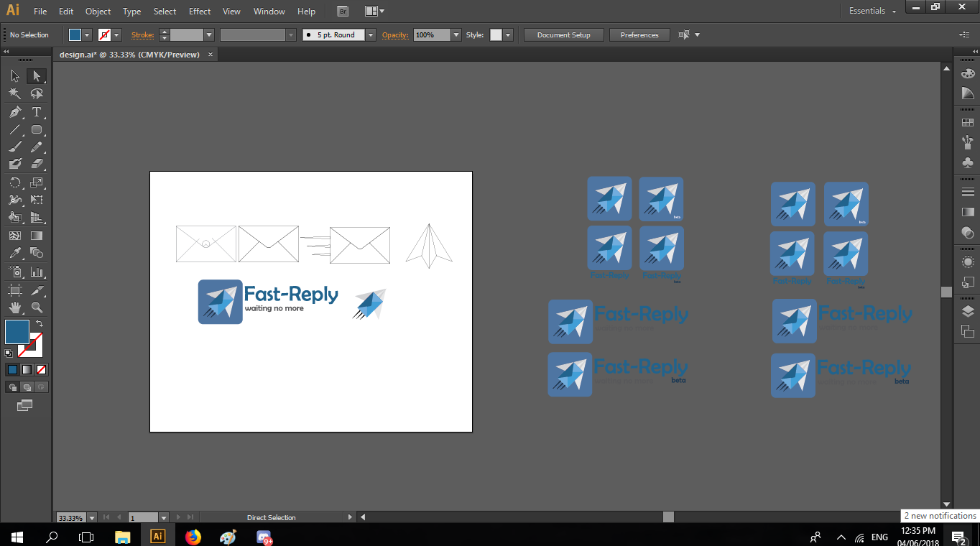Switch to Gradient fill mode
The height and width of the screenshot is (546, 980).
pyautogui.click(x=27, y=369)
